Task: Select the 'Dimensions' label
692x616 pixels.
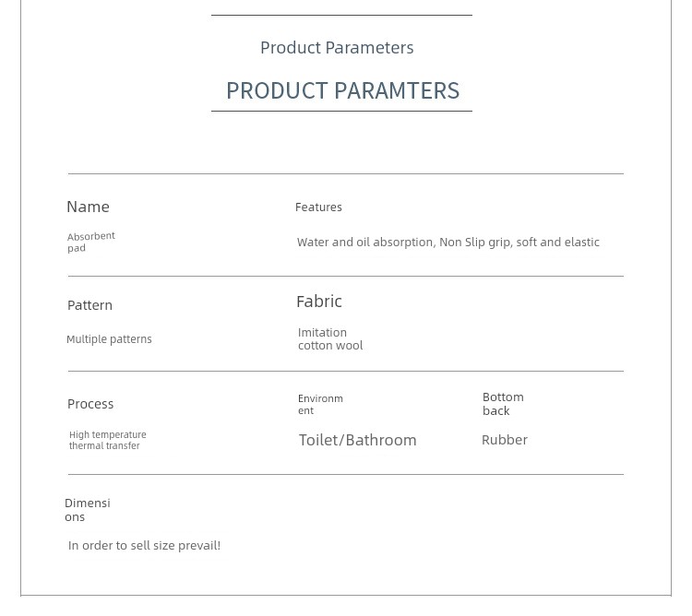Action: click(88, 510)
